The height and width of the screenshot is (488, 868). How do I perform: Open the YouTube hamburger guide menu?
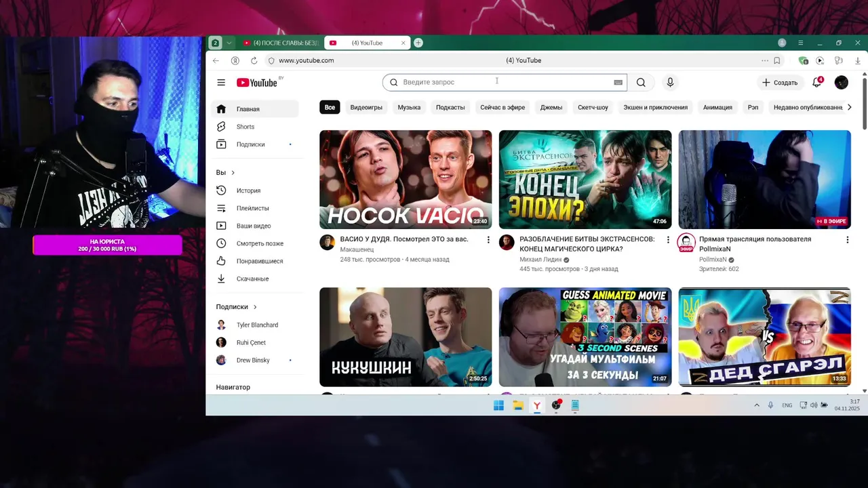221,83
